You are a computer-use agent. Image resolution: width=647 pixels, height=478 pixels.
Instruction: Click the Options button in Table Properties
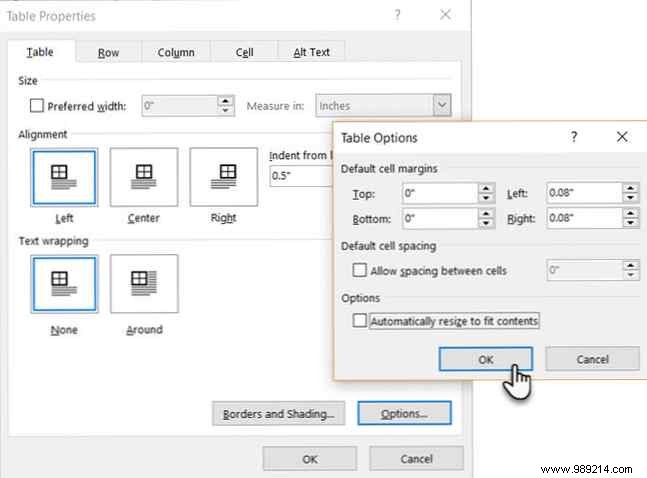click(404, 413)
